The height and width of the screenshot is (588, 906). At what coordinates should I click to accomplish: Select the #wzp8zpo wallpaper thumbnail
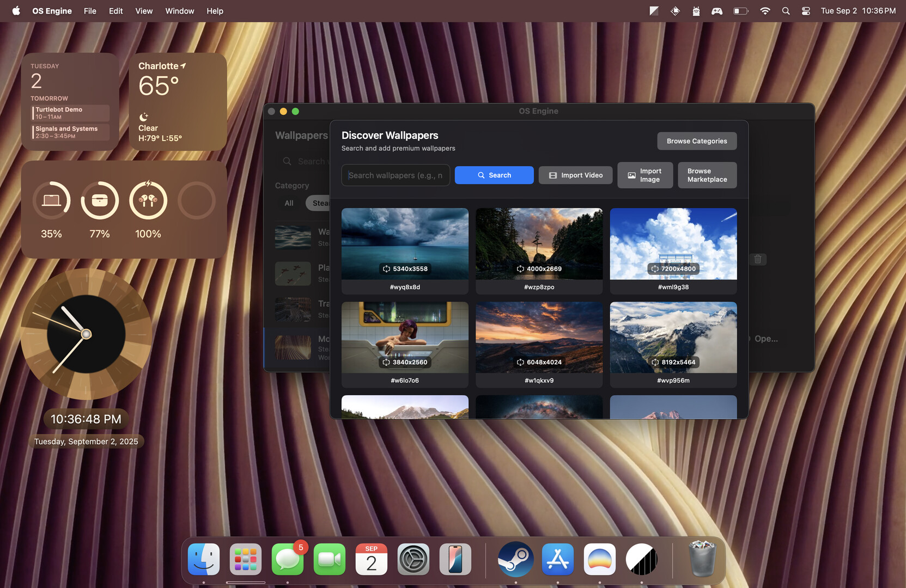(x=539, y=243)
